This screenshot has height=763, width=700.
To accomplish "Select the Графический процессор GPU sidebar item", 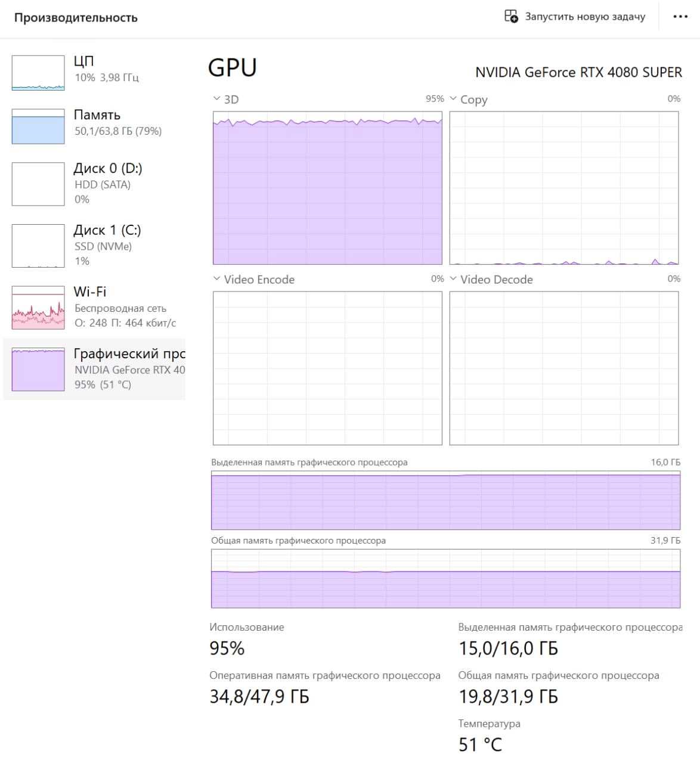I will point(94,369).
